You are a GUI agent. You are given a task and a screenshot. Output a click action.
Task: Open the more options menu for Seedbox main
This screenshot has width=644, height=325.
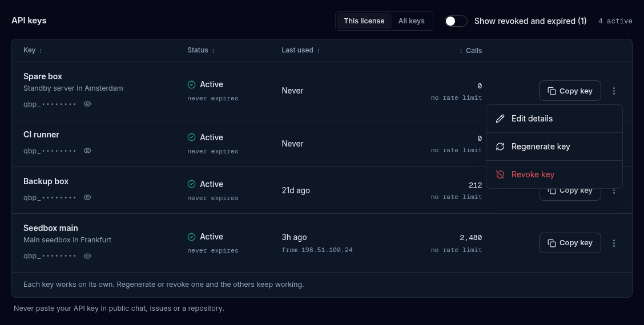(x=614, y=243)
